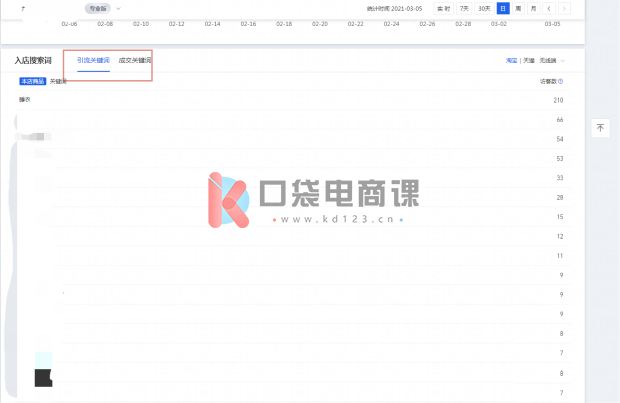Open the 专业版 version dropdown arrow
620x403 pixels.
click(x=118, y=8)
